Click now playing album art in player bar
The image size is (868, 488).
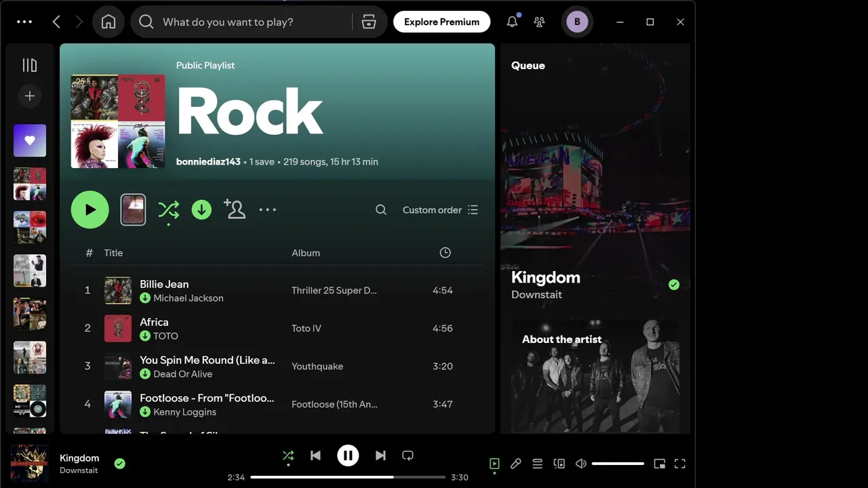pos(30,464)
